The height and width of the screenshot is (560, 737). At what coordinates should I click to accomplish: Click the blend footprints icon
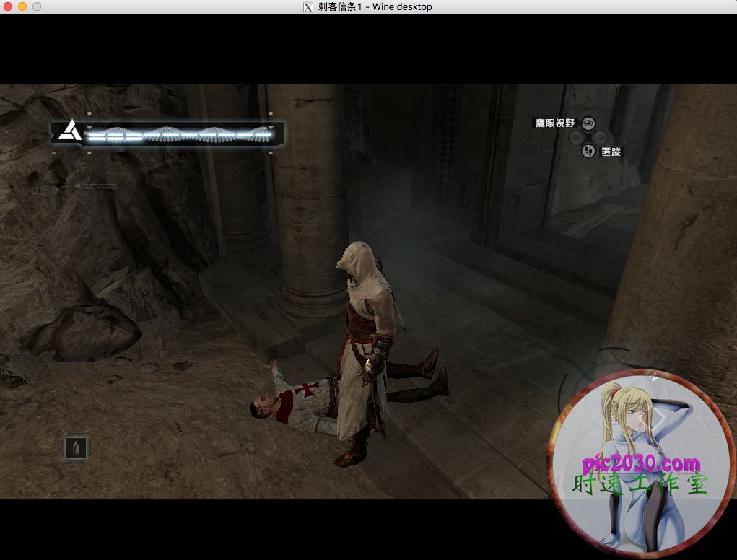point(588,151)
